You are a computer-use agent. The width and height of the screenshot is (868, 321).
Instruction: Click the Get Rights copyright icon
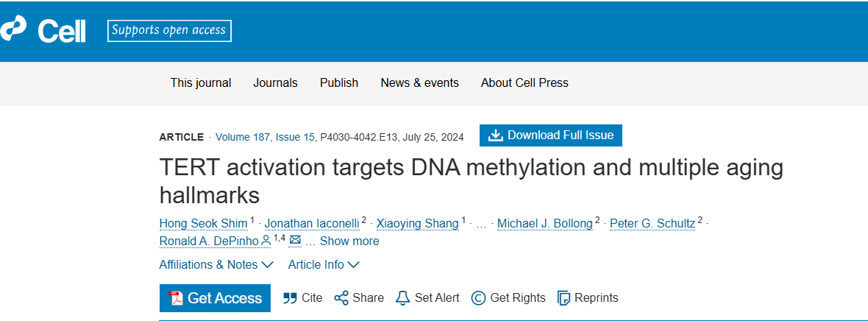(478, 297)
